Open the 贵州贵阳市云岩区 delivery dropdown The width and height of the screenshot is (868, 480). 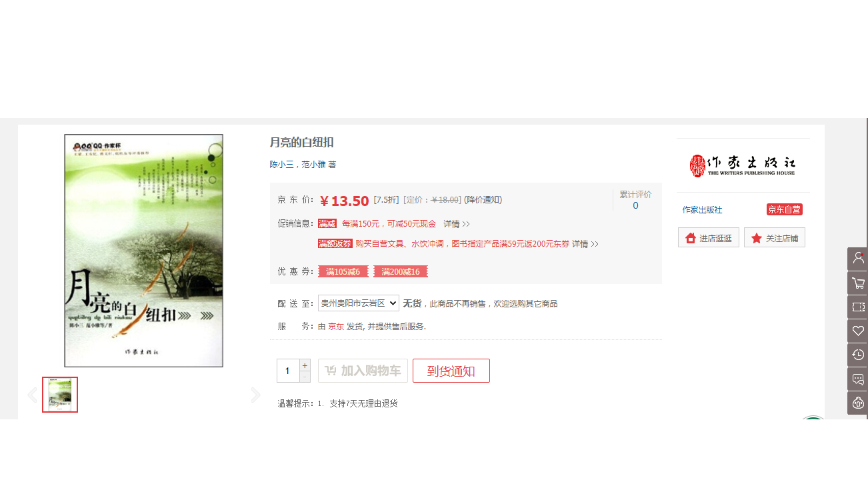tap(359, 303)
